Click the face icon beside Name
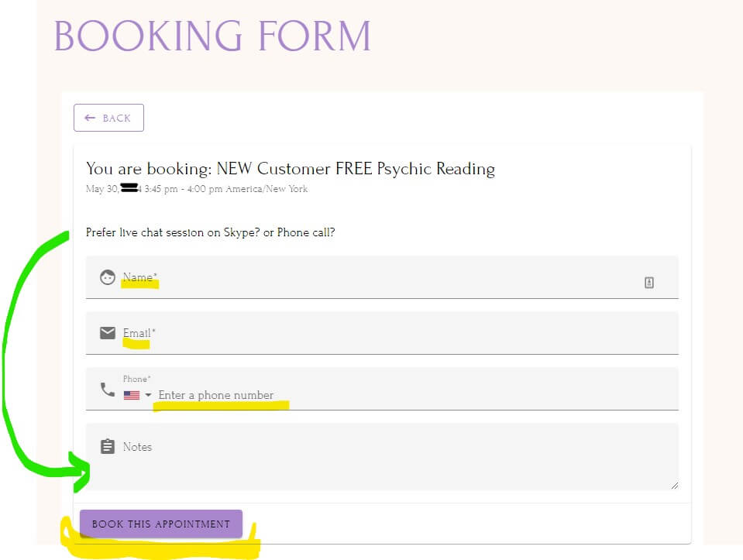Image resolution: width=743 pixels, height=560 pixels. [x=108, y=277]
